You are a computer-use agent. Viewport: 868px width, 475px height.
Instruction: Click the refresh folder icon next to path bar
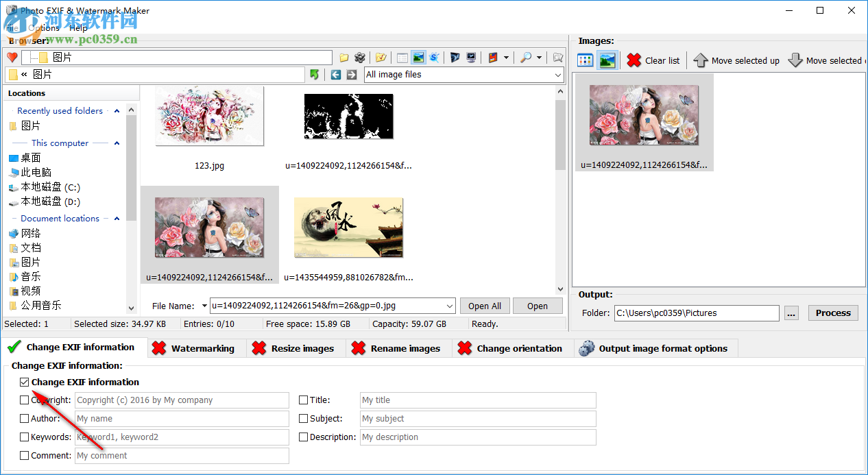pos(314,74)
